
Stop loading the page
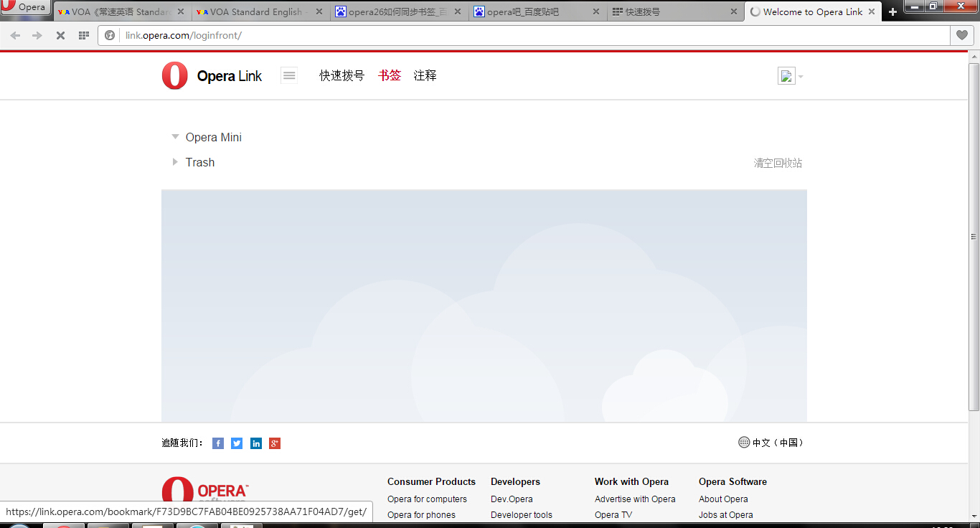coord(60,35)
